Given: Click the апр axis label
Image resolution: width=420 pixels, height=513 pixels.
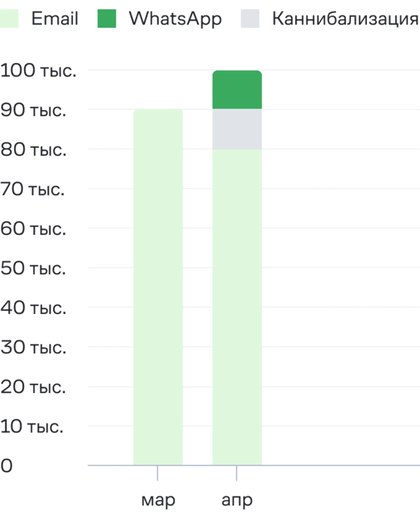Looking at the screenshot, I should [x=237, y=501].
